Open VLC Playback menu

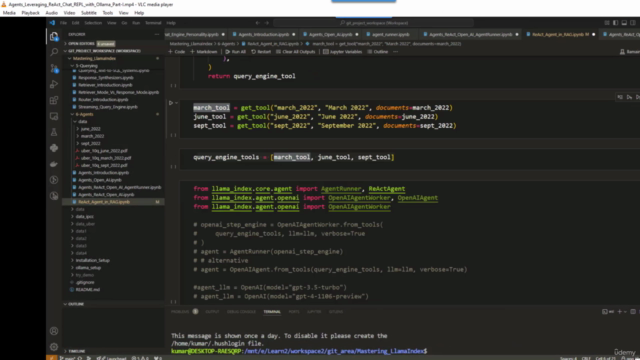pos(31,13)
